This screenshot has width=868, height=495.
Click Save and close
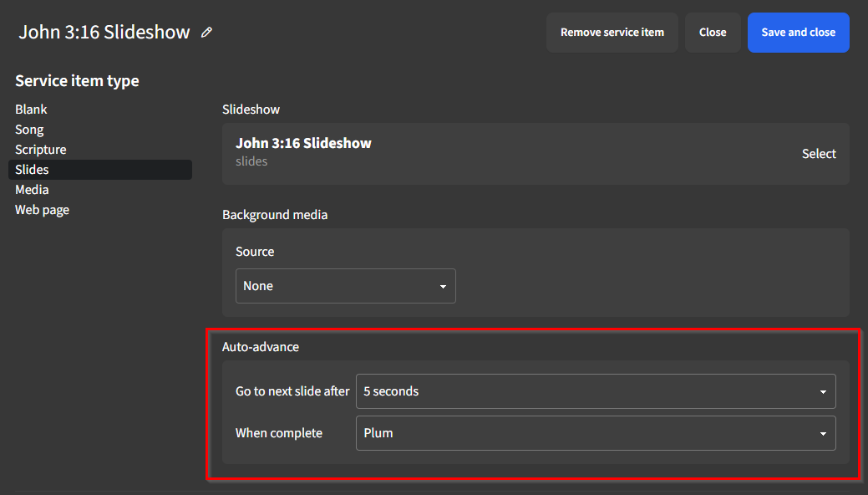[x=798, y=32]
